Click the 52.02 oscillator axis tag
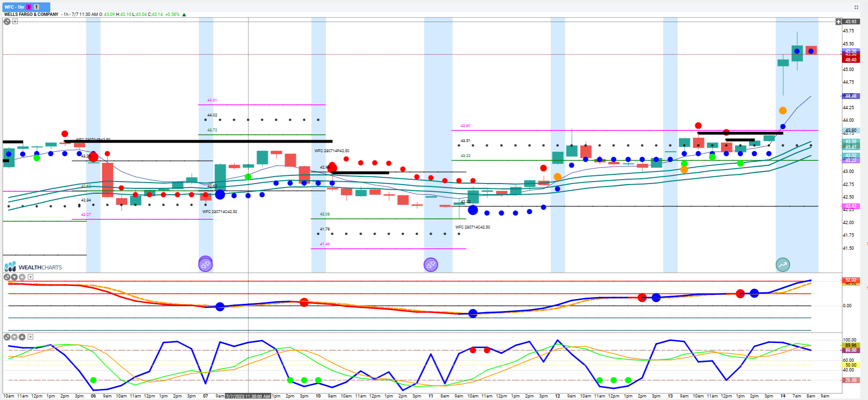The height and width of the screenshot is (400, 868). 851,280
